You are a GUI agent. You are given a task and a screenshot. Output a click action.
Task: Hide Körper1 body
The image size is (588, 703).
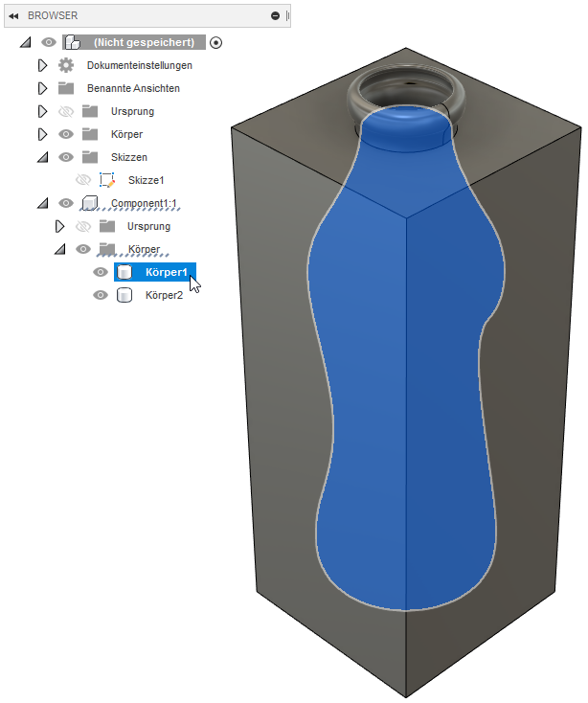(101, 272)
